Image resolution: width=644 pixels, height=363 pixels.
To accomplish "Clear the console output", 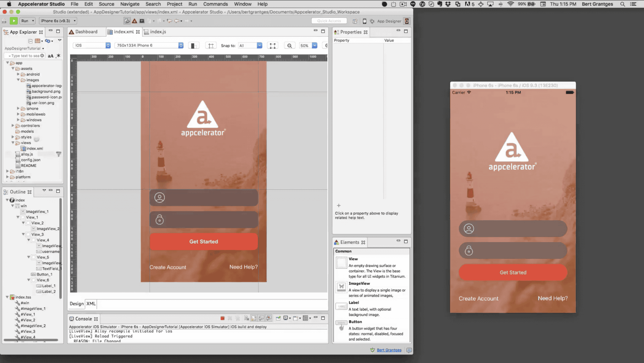I will (x=247, y=318).
